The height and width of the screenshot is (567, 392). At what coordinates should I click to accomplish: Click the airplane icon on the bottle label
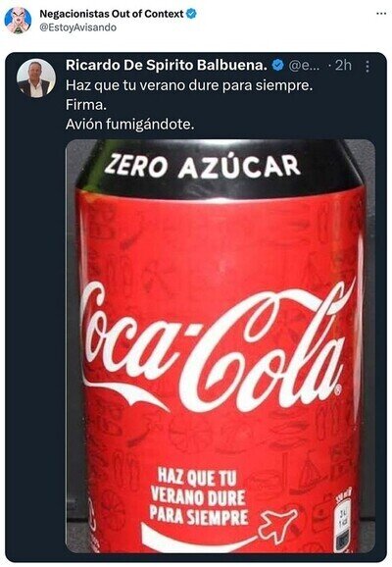pos(278,523)
